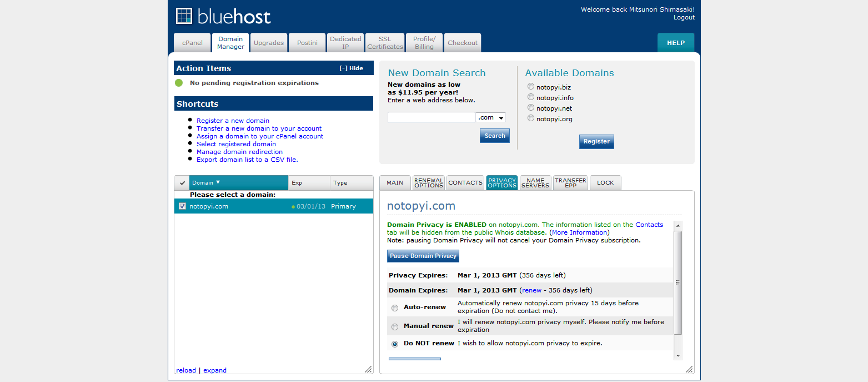Open the LOCK tab

click(605, 183)
